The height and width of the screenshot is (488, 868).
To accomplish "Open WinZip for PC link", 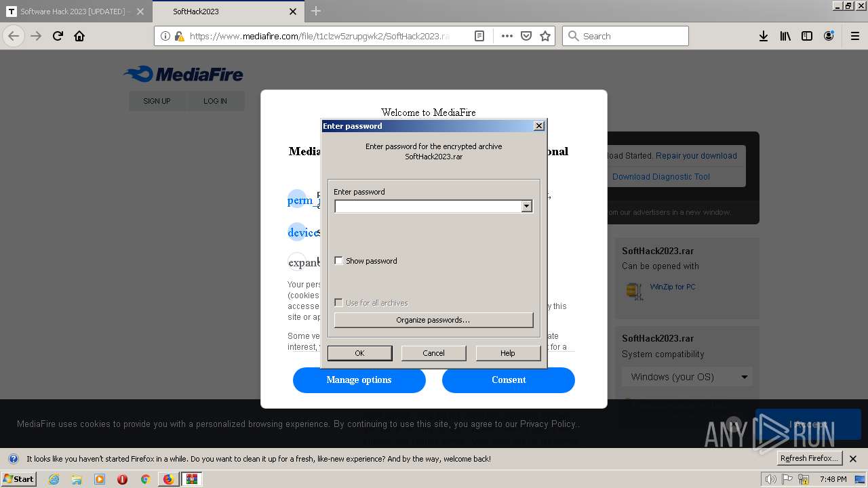I will 673,287.
